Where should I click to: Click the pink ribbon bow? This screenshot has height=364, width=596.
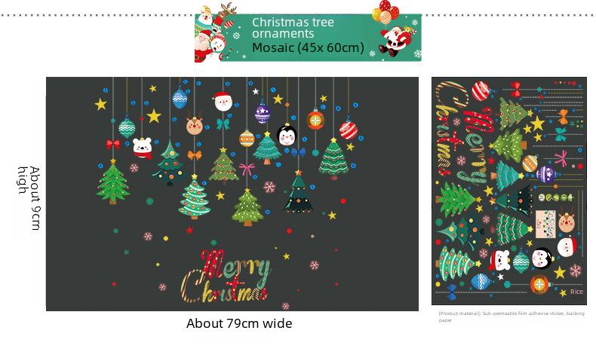[x=247, y=169]
